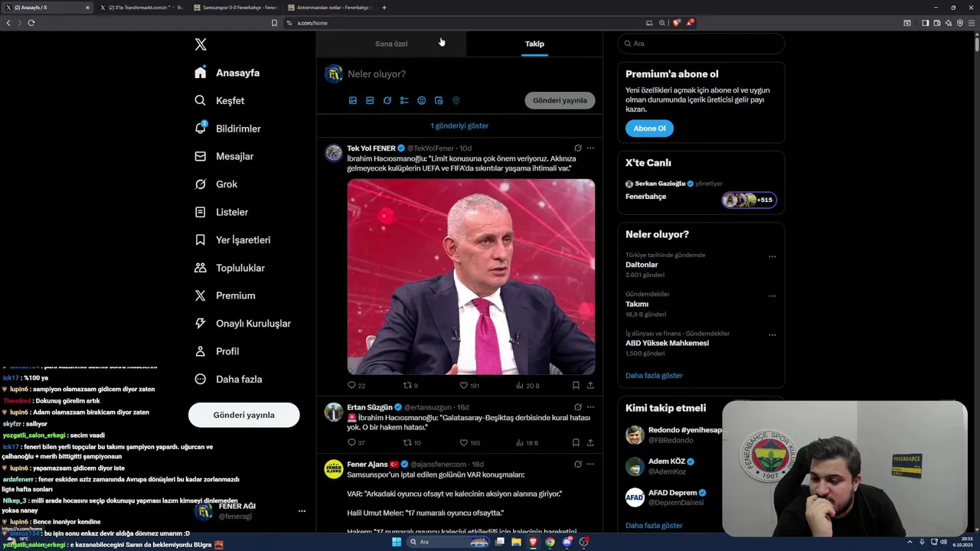Screen dimensions: 980x551
Task: Reply to Ertan Süzgün post
Action: [356, 442]
